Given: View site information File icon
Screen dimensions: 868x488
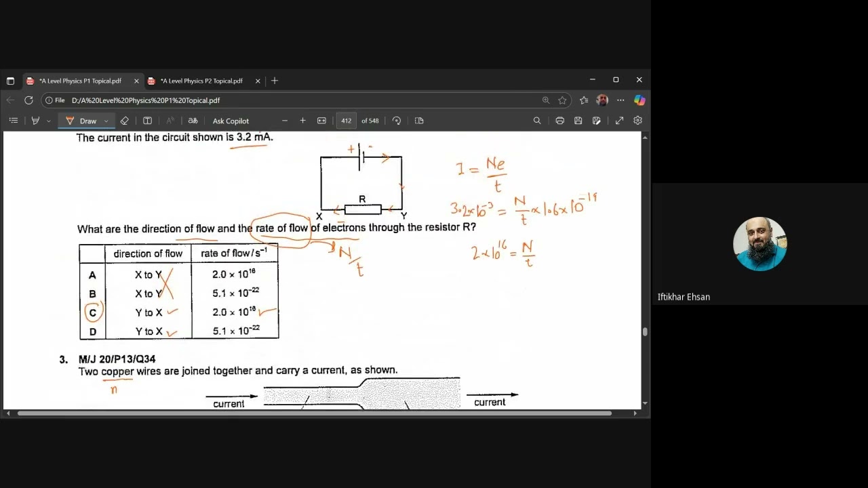Looking at the screenshot, I should click(55, 100).
